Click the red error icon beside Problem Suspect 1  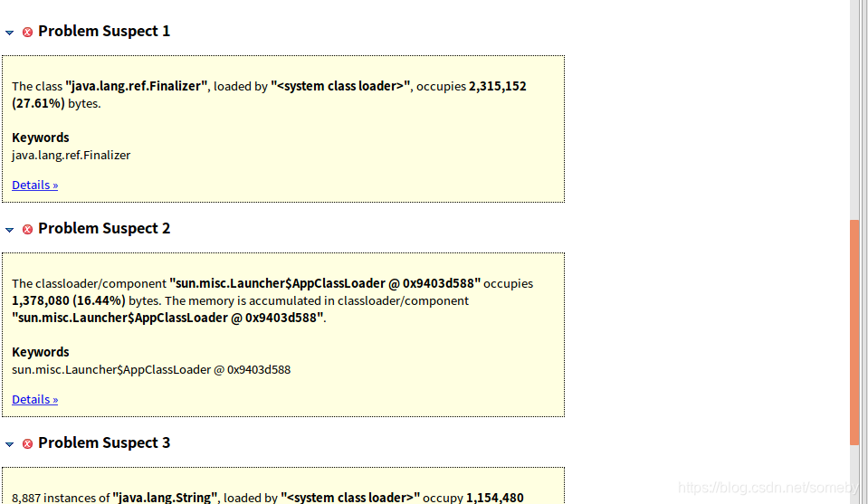tap(27, 32)
